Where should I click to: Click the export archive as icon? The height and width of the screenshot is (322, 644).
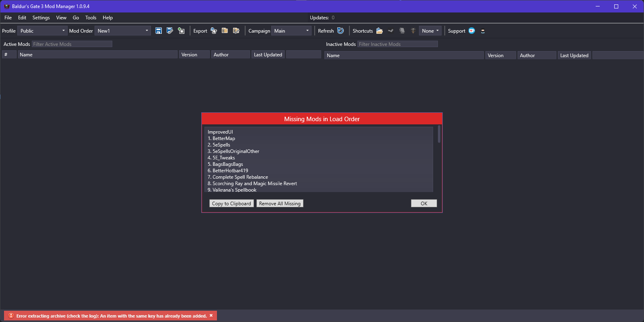236,31
